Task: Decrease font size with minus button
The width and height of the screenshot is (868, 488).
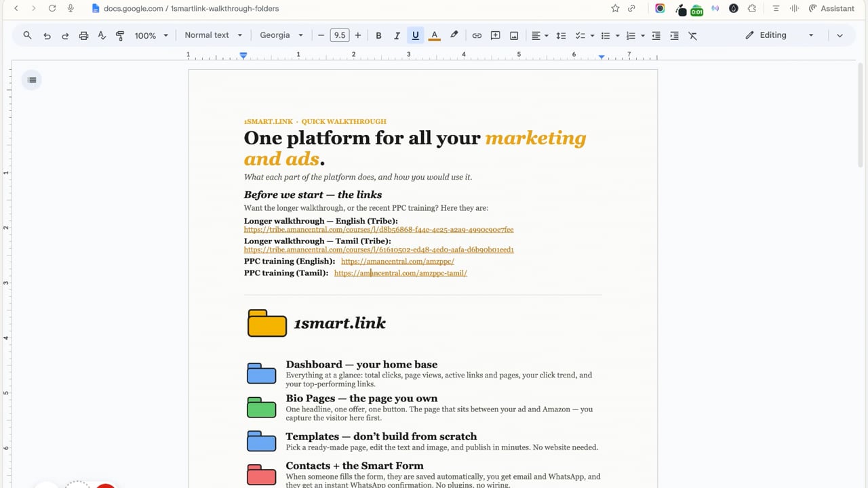Action: (321, 35)
